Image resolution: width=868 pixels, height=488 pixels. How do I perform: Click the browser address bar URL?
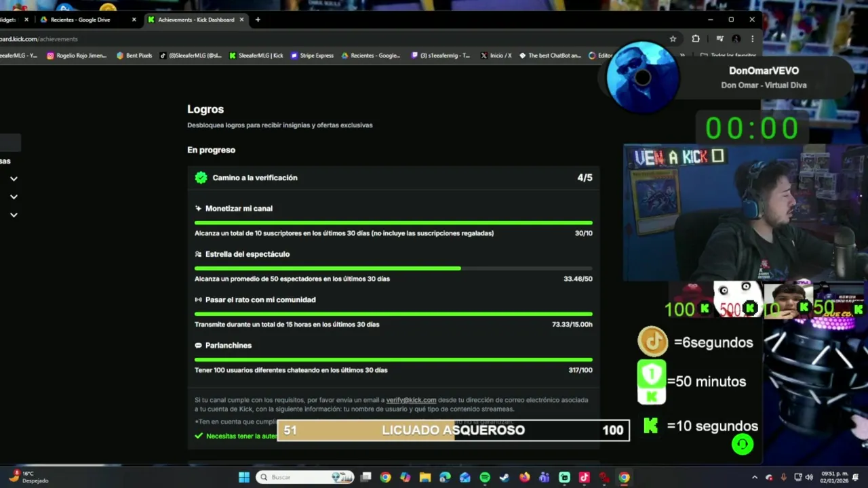point(39,39)
